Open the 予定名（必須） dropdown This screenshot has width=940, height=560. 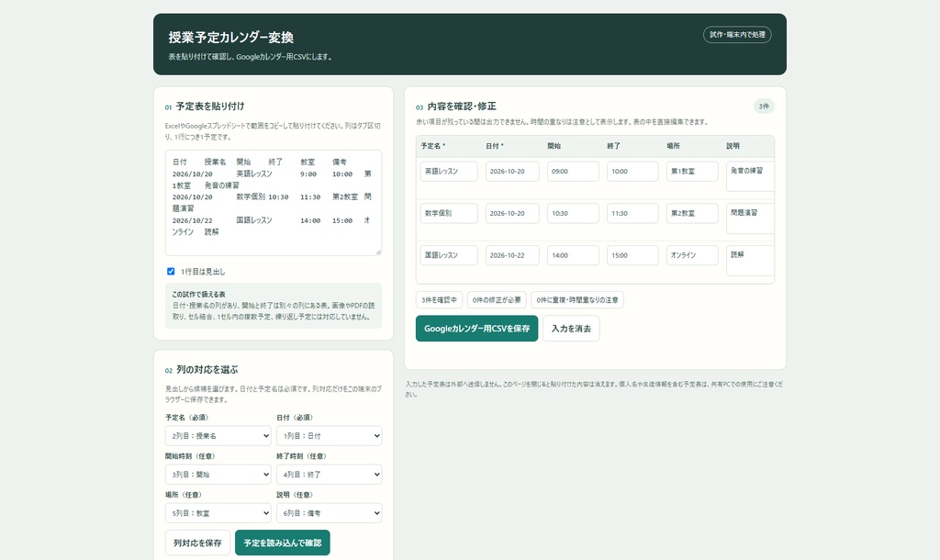(218, 436)
